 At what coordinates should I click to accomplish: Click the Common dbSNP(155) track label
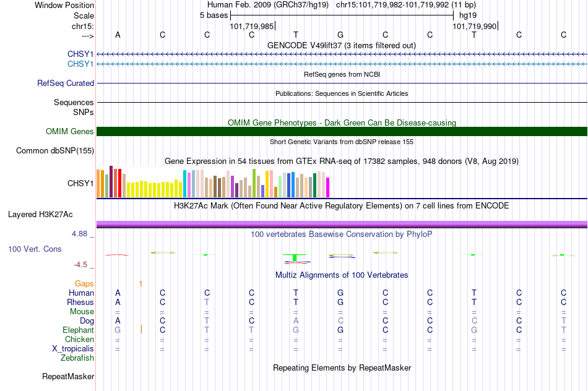pos(55,151)
